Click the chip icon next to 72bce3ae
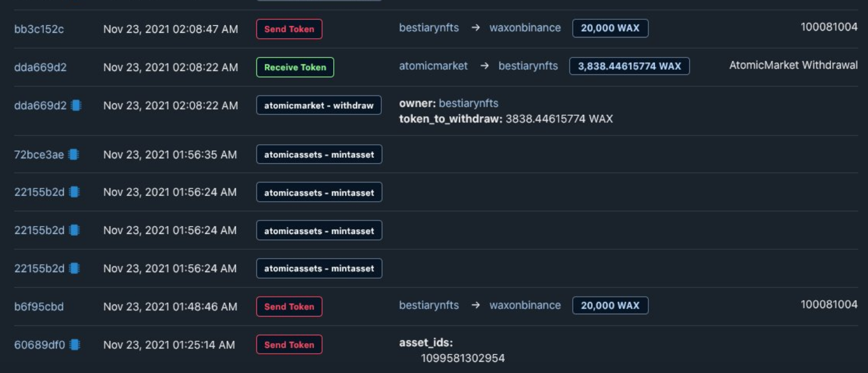 pos(73,154)
